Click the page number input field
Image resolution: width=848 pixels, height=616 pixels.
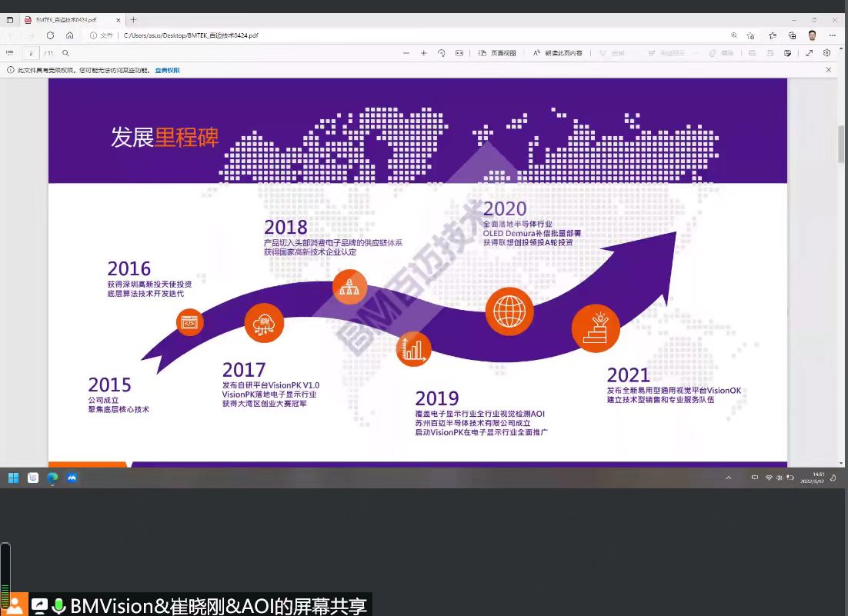[x=31, y=53]
